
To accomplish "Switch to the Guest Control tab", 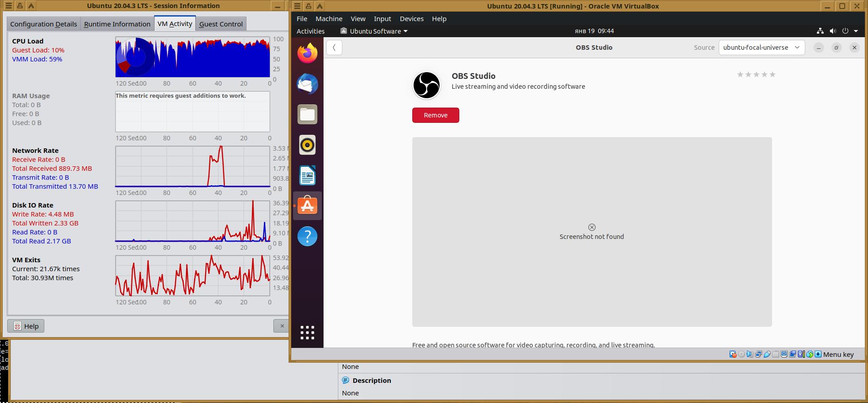I will [221, 24].
